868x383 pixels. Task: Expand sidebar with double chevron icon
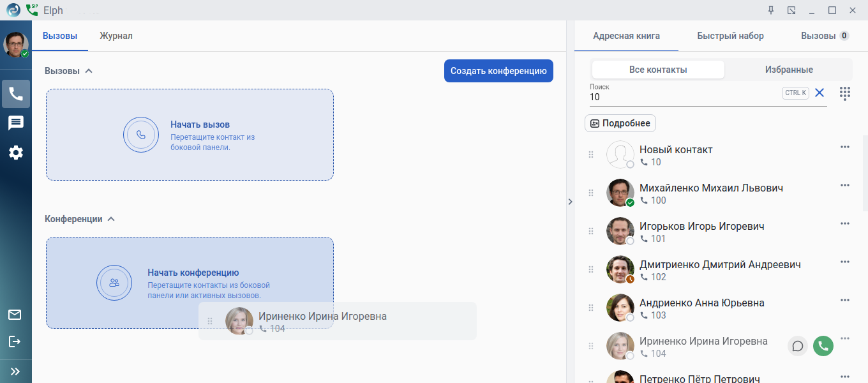(15, 371)
